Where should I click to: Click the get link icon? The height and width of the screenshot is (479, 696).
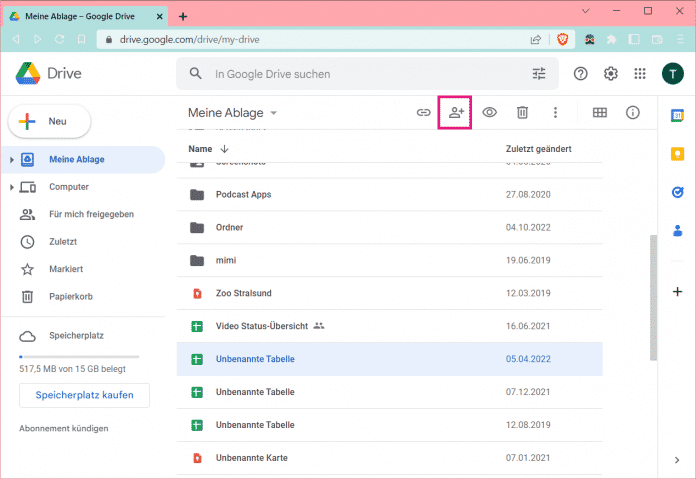click(423, 113)
